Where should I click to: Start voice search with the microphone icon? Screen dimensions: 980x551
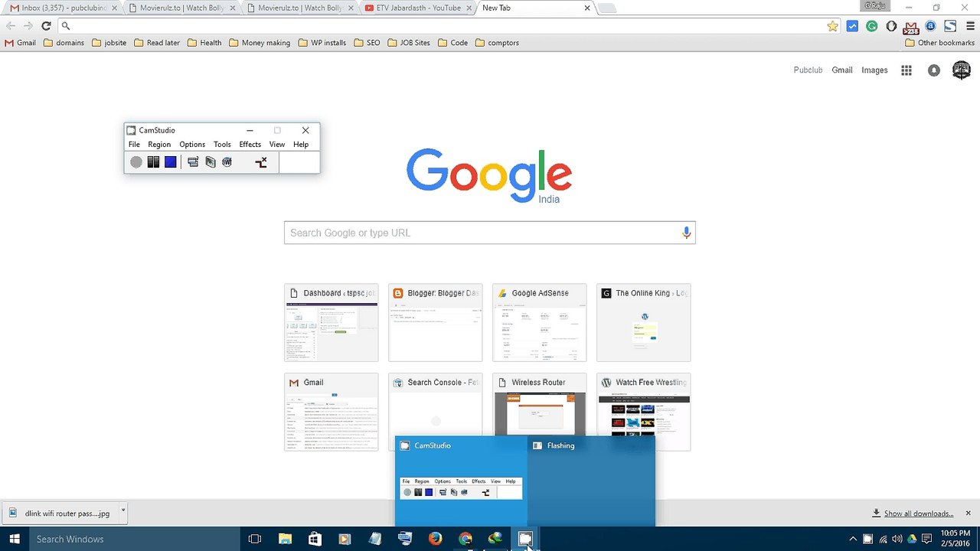686,233
